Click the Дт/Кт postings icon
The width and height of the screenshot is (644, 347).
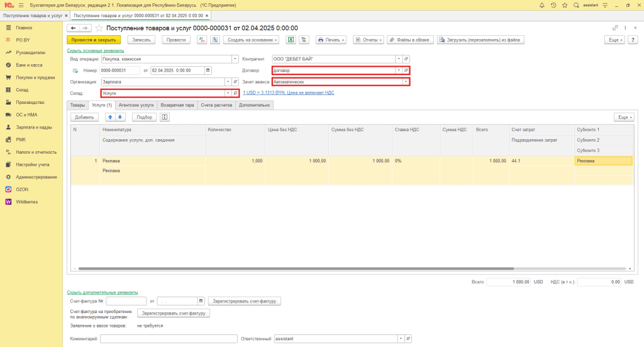pos(202,40)
